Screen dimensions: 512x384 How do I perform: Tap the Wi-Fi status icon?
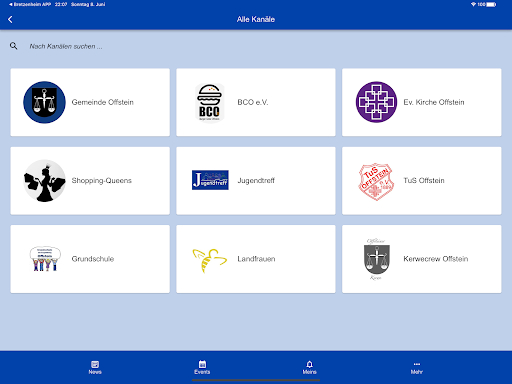click(x=473, y=4)
